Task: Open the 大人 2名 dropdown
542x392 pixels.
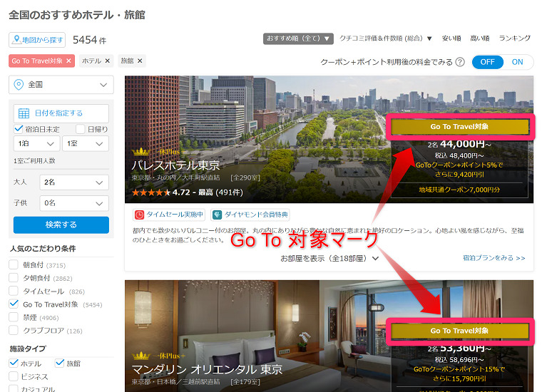Action: pos(74,182)
